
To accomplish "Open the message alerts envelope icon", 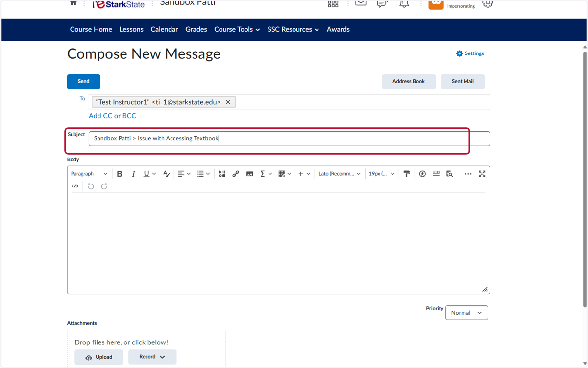I will point(361,3).
